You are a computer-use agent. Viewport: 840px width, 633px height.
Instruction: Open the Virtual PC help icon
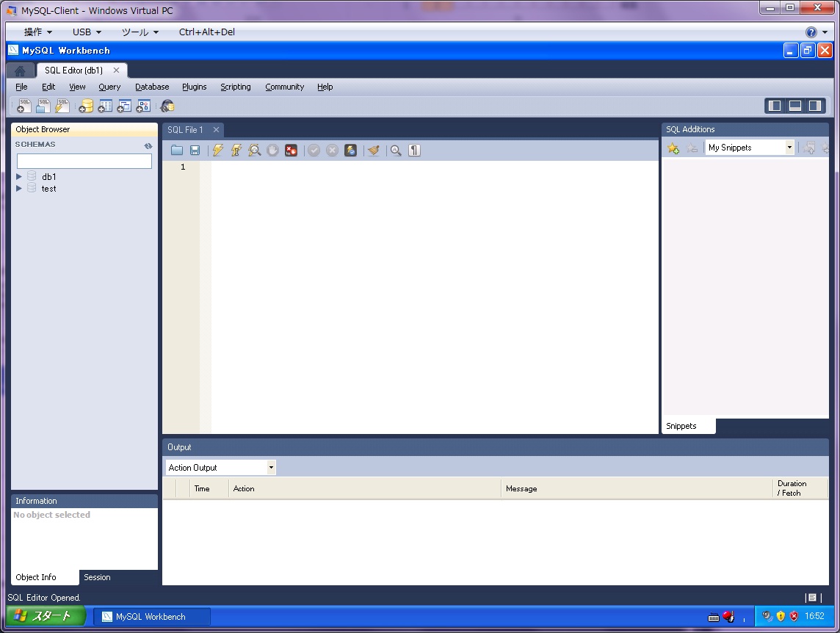pyautogui.click(x=811, y=32)
